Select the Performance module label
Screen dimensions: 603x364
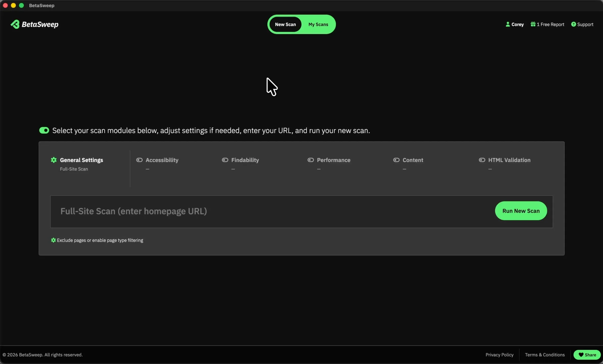tap(334, 160)
